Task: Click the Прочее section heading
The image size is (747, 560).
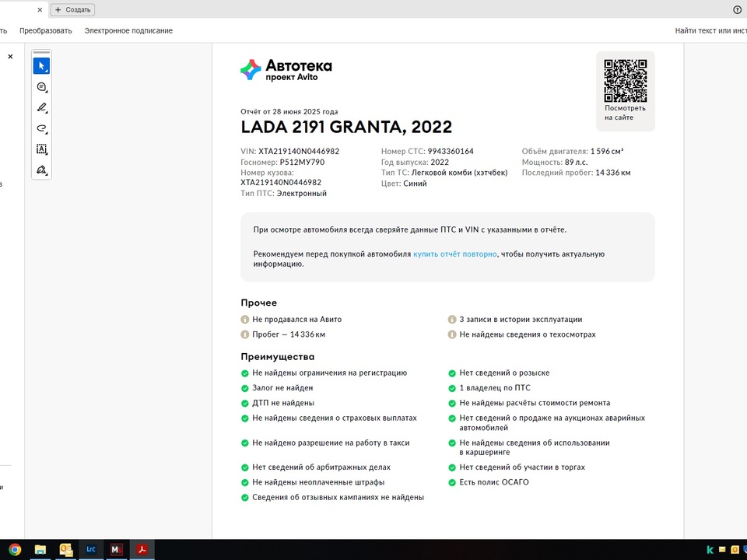Action: 258,303
